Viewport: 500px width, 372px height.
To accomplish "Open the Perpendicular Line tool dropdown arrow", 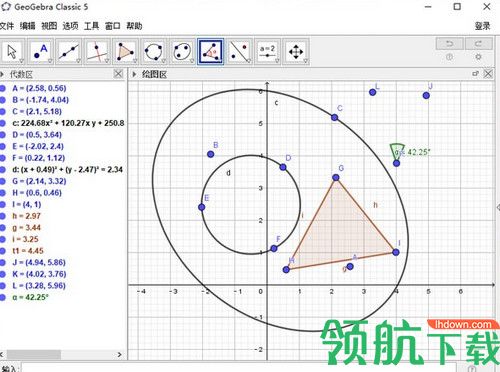I will (x=107, y=61).
